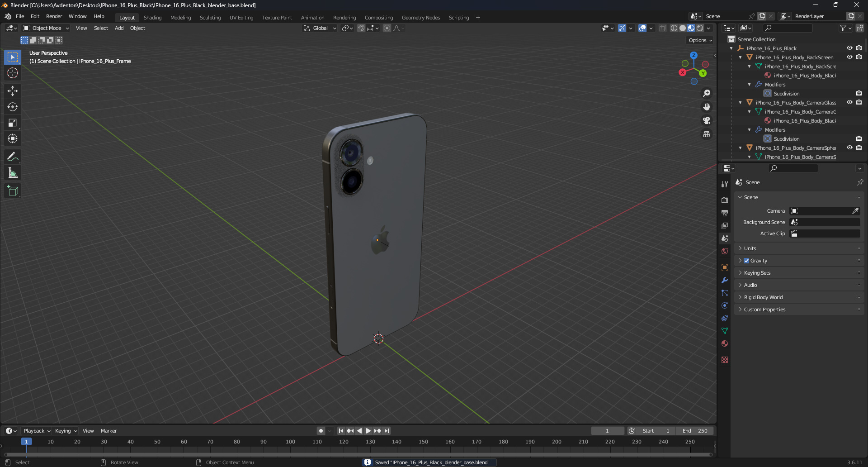Click the Z axis on navigation gizmo
This screenshot has height=467, width=868.
pyautogui.click(x=693, y=55)
